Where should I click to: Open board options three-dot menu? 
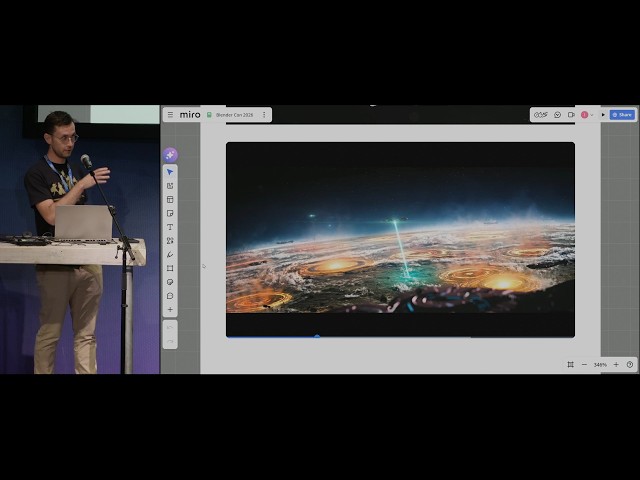tap(264, 115)
